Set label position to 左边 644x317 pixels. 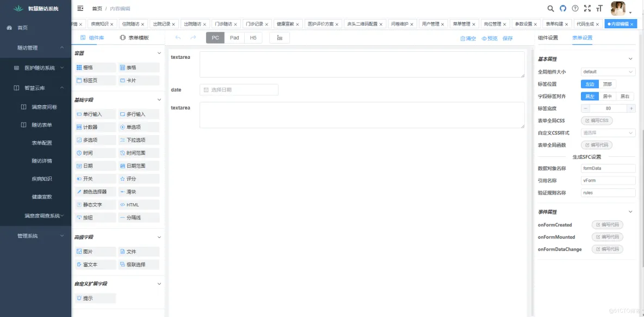pos(590,84)
